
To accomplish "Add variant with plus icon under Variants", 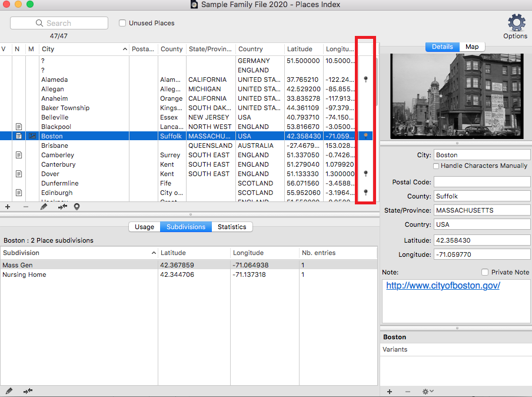I will (x=390, y=392).
